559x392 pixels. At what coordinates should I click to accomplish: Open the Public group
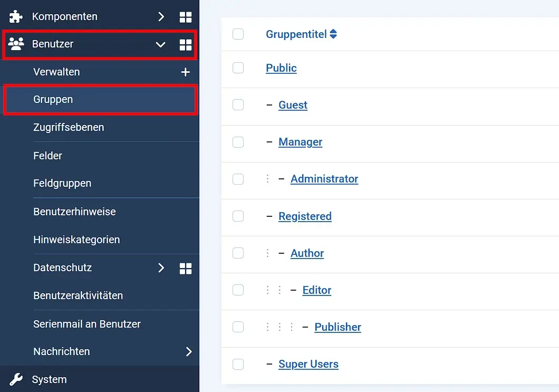281,68
